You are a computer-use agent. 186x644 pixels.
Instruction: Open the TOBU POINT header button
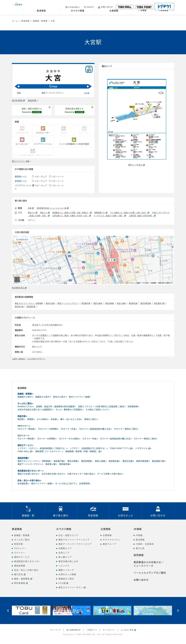point(144,7)
